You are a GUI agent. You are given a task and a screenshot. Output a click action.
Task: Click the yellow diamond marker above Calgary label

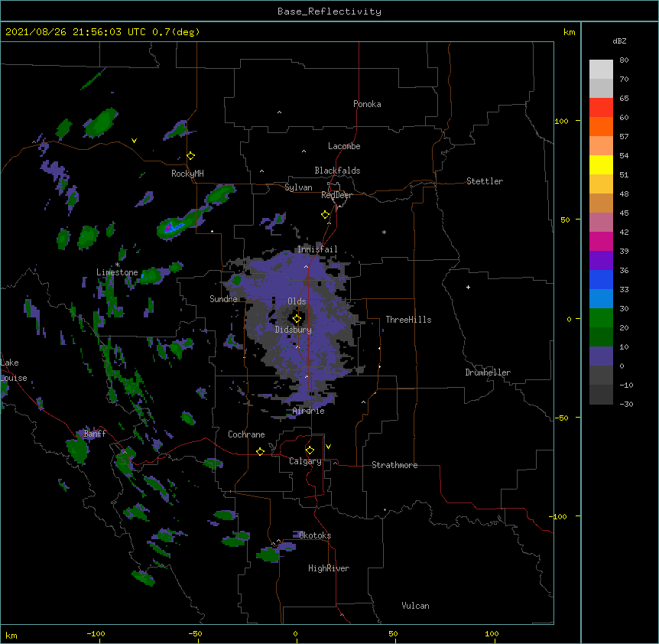click(310, 450)
